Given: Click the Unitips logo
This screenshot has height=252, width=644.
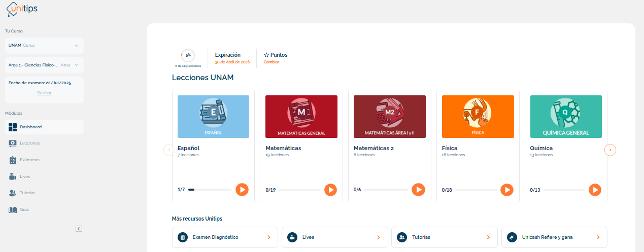Looking at the screenshot, I should click(21, 9).
